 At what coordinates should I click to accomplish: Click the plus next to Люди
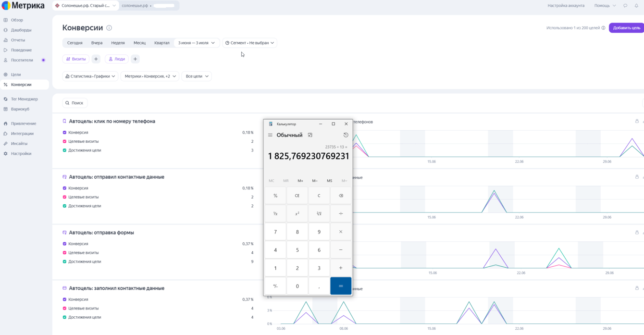coord(135,59)
